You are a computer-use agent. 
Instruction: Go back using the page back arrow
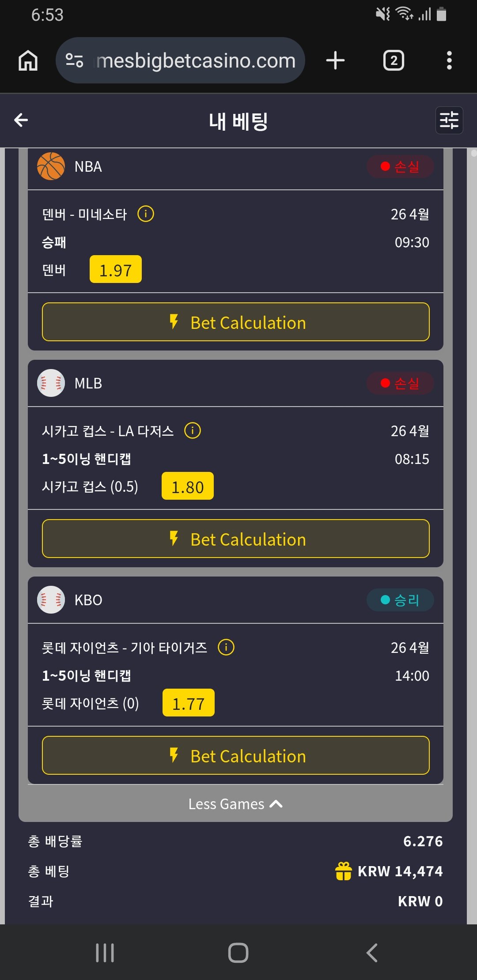[21, 120]
